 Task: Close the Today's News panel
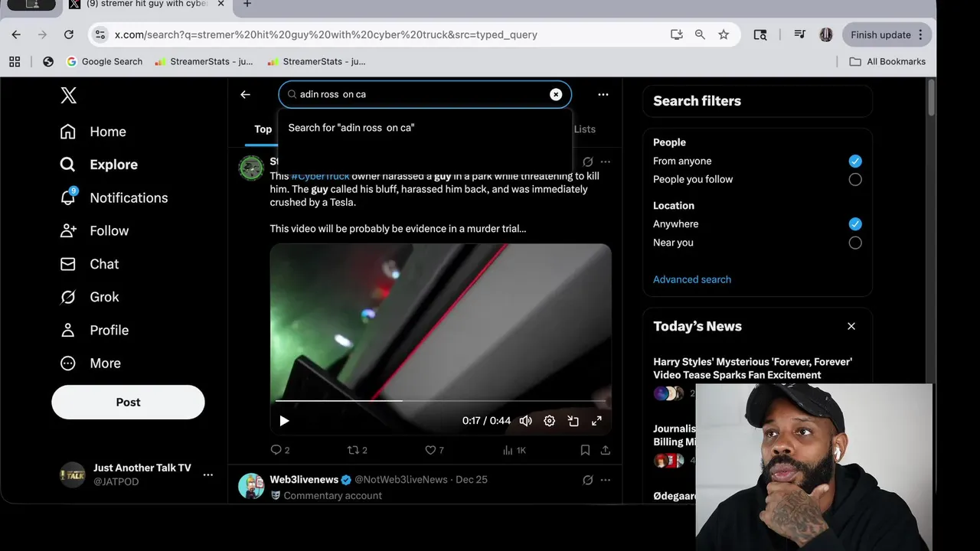tap(851, 326)
